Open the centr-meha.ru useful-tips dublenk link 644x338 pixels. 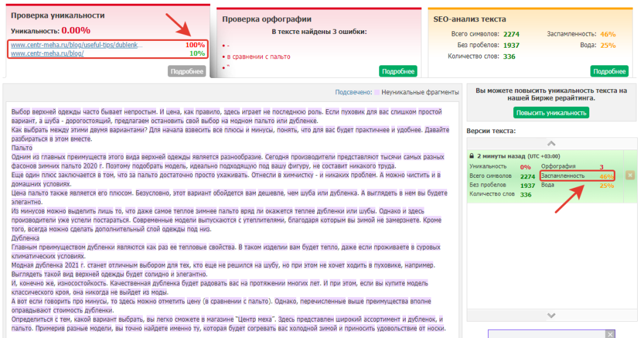point(77,45)
